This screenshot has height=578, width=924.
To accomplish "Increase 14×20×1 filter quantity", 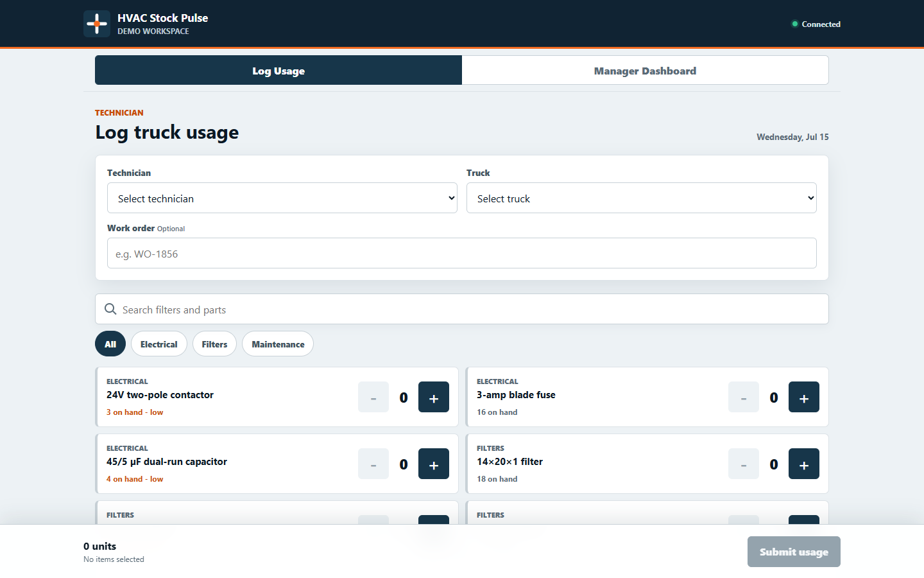I will pyautogui.click(x=804, y=464).
